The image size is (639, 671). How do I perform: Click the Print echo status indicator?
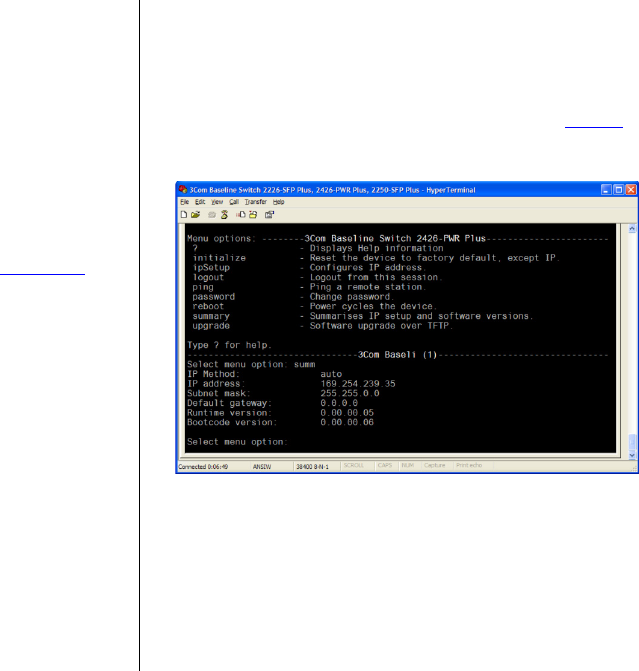pyautogui.click(x=469, y=465)
